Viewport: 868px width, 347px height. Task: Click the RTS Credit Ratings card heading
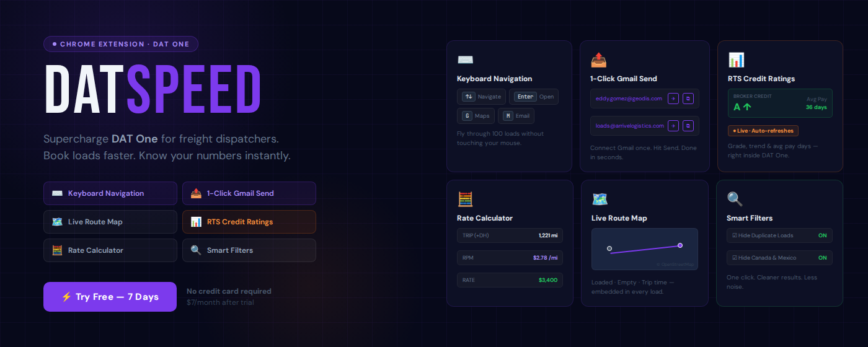tap(761, 79)
